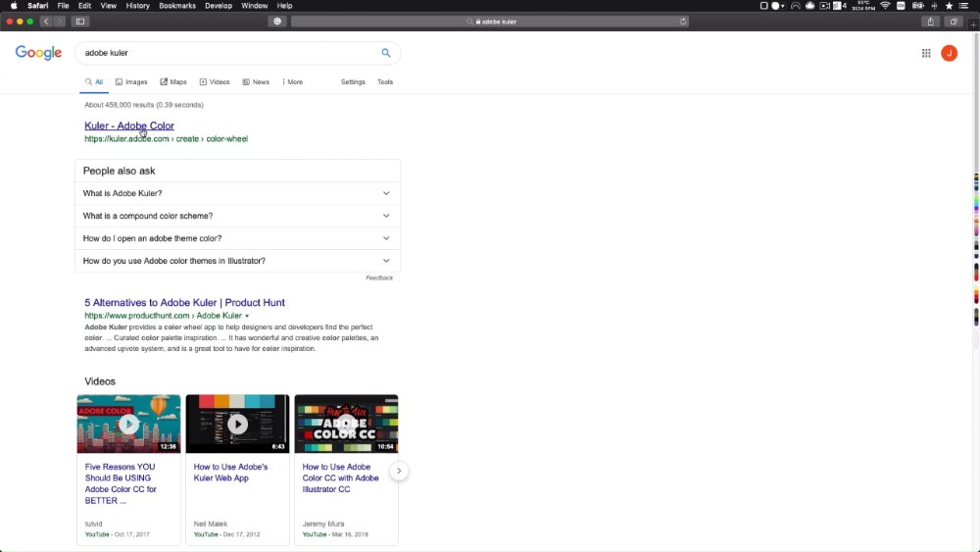Open the Window menu
Screen dimensions: 980x552
tap(255, 6)
